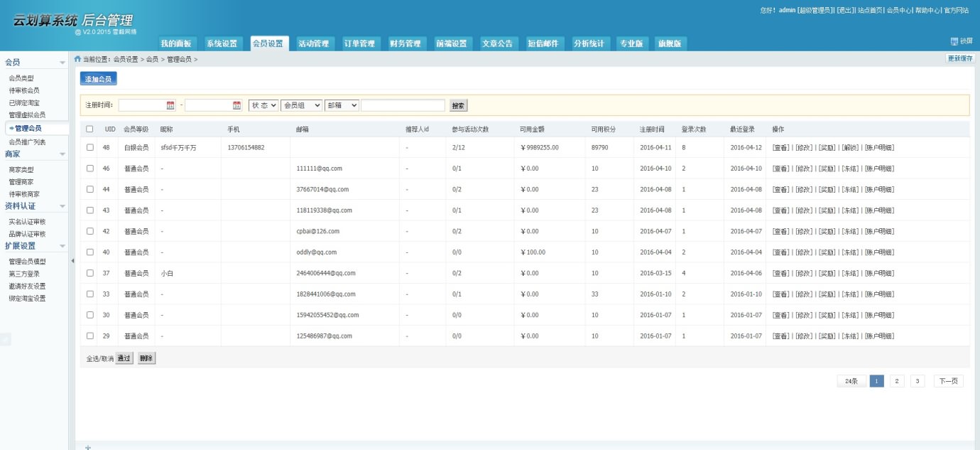This screenshot has height=450, width=980.
Task: Switch to the 系统设置 tab
Action: (x=222, y=43)
